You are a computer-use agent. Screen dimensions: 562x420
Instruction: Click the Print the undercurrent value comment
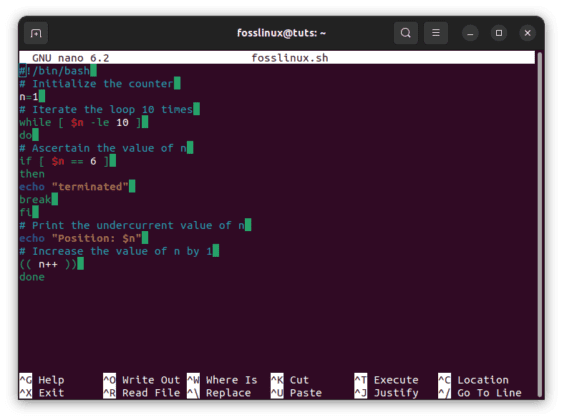(135, 225)
